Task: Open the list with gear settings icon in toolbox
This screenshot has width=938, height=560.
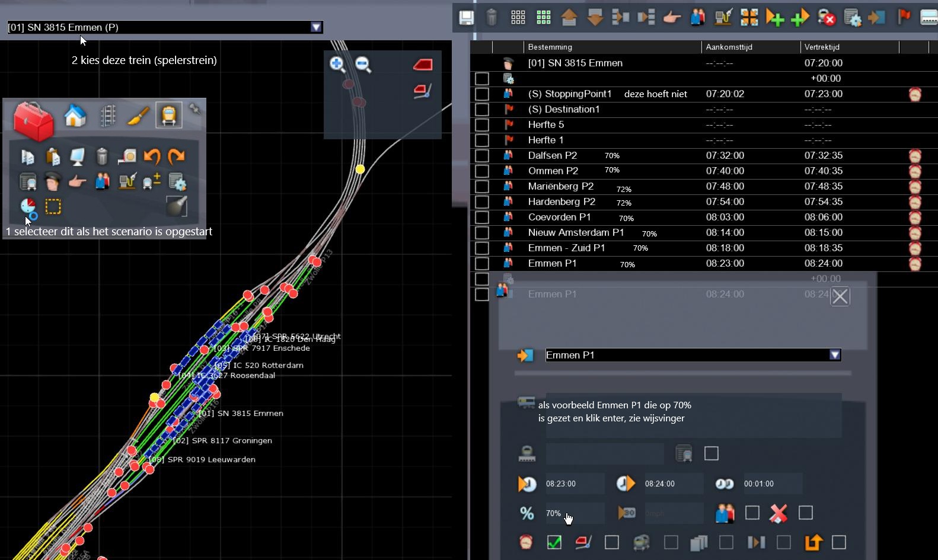Action: point(177,181)
